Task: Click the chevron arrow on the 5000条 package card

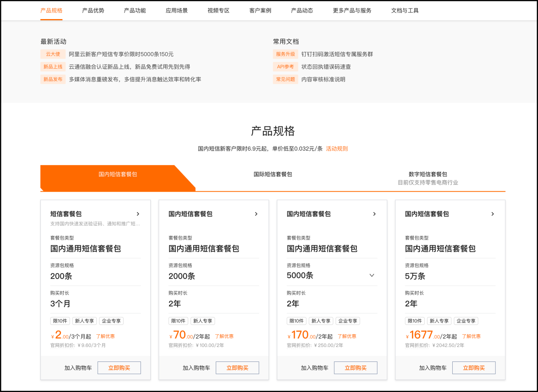Action: tap(374, 214)
